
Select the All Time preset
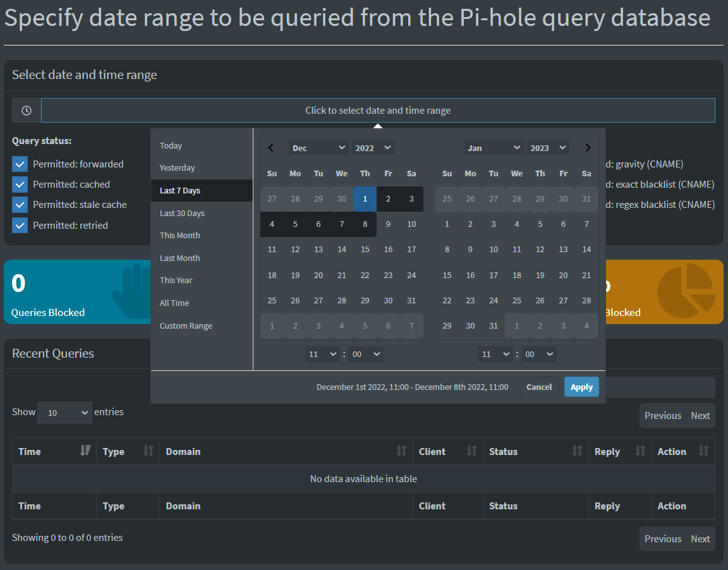click(202, 303)
